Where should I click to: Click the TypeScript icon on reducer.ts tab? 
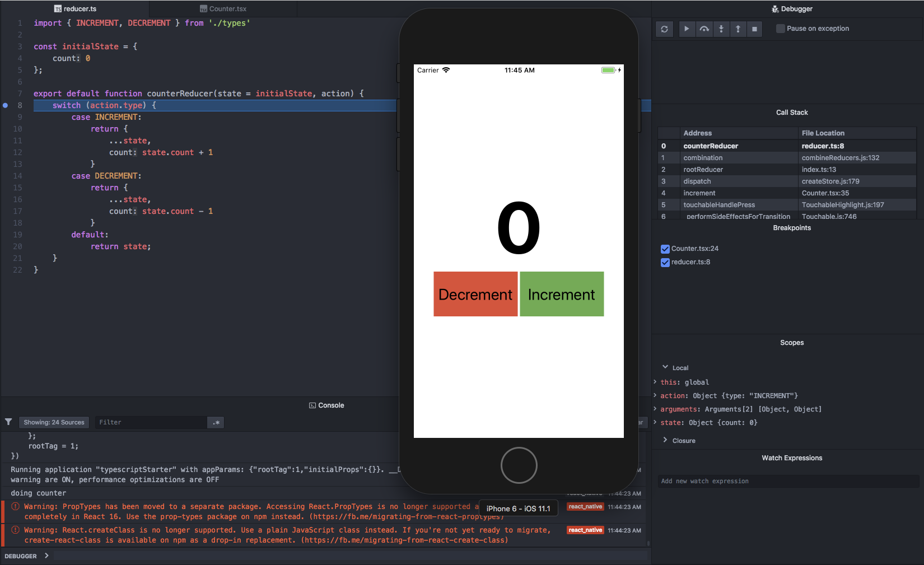click(58, 9)
